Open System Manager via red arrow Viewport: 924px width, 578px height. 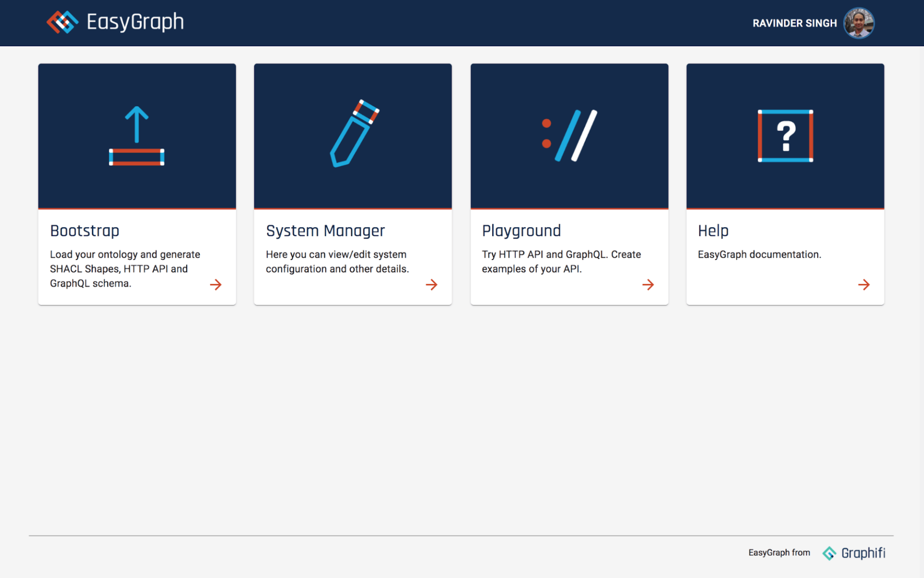(432, 285)
